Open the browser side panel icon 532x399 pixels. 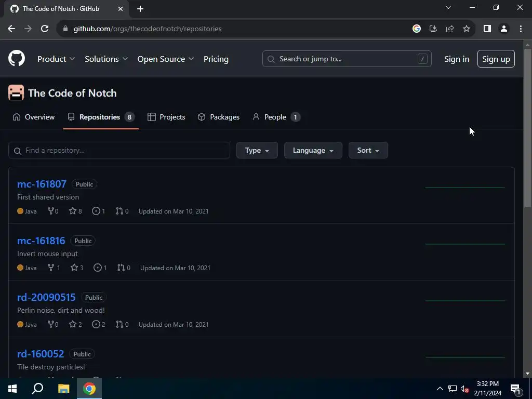(487, 29)
